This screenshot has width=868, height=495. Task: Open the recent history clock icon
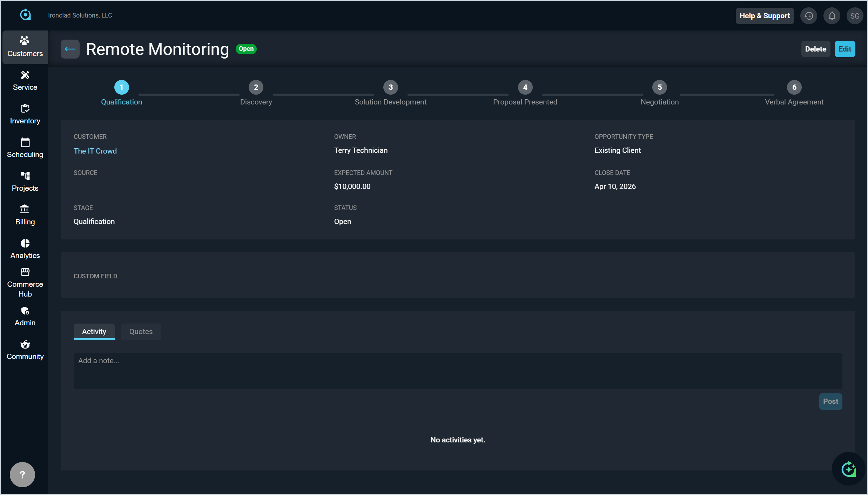pyautogui.click(x=809, y=16)
